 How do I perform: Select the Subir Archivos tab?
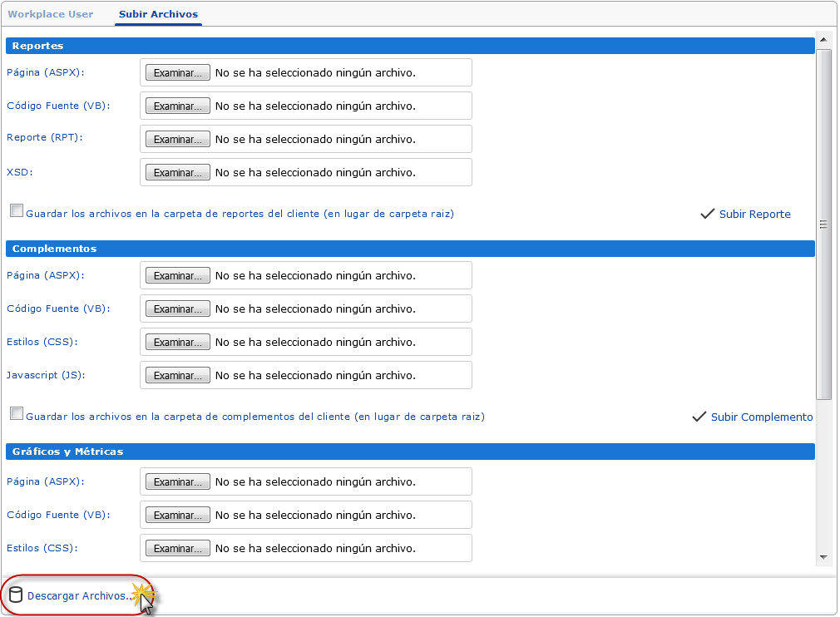[x=158, y=14]
